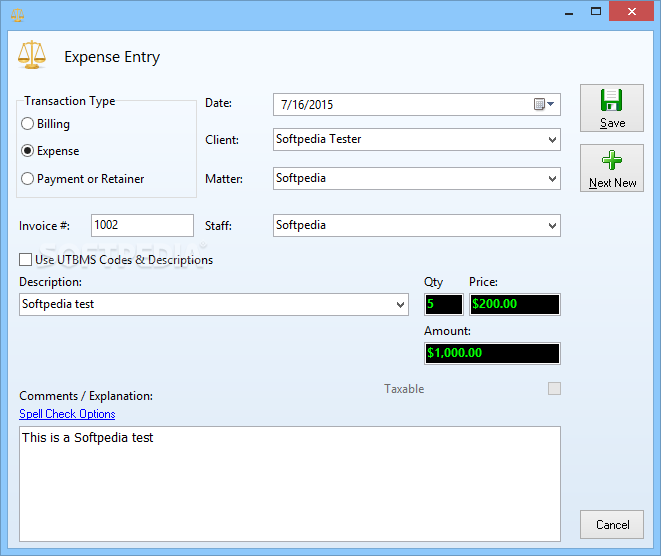661x556 pixels.
Task: Click the Qty field showing 5
Action: point(443,304)
